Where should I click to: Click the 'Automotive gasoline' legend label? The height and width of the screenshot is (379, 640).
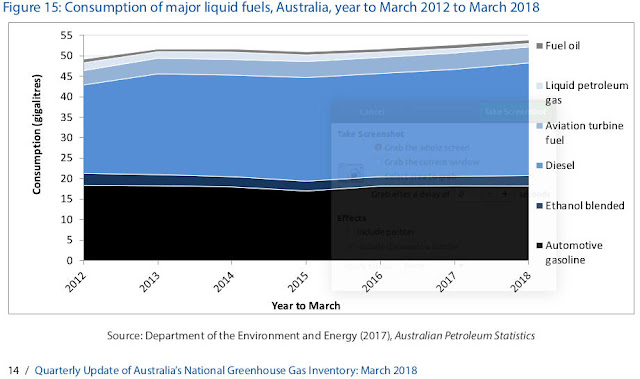[x=574, y=253]
